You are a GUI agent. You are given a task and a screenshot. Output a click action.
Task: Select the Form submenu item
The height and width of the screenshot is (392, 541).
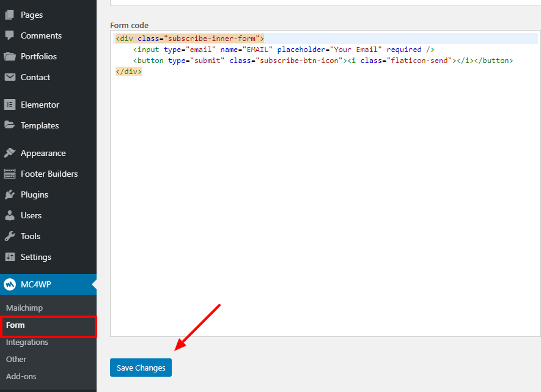(16, 325)
